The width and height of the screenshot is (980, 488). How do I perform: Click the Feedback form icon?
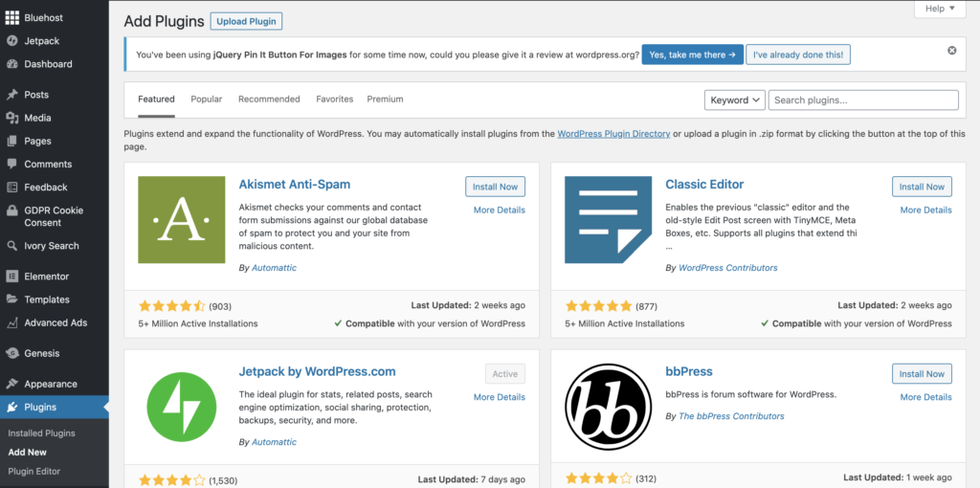(11, 188)
